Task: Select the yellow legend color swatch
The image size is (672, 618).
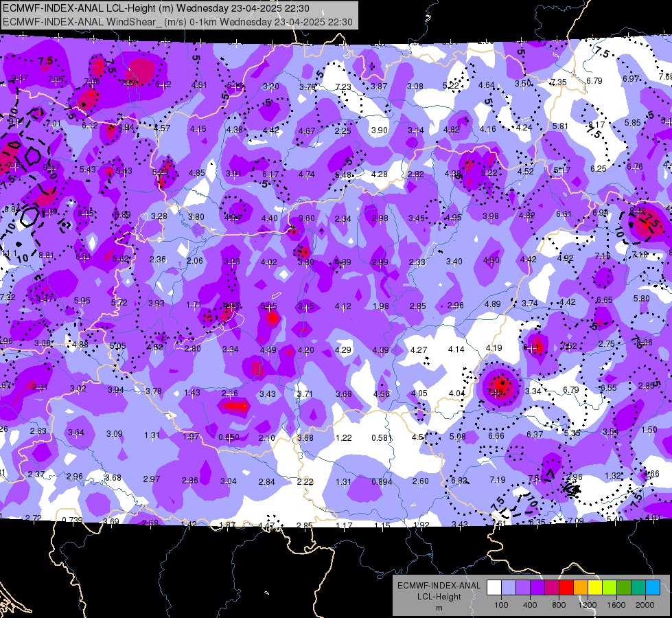Action: tap(595, 588)
